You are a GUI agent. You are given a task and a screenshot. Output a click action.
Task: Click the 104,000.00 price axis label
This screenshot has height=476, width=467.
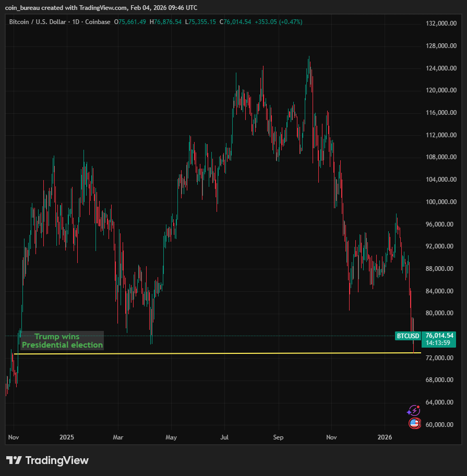(x=441, y=180)
